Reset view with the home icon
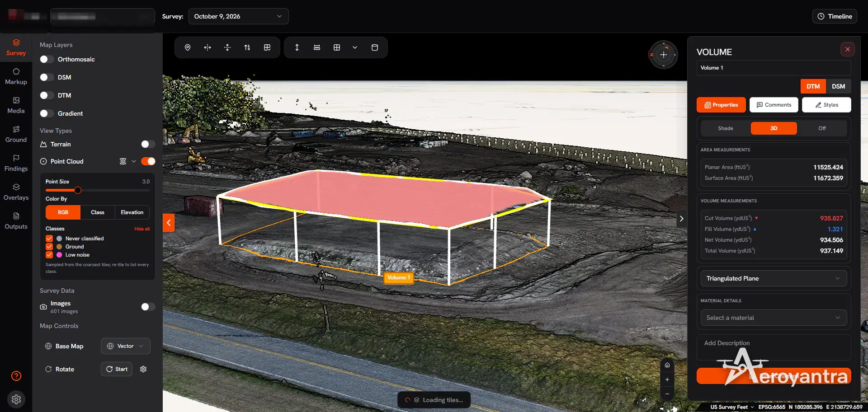Screen dimensions: 868x412 [667, 365]
